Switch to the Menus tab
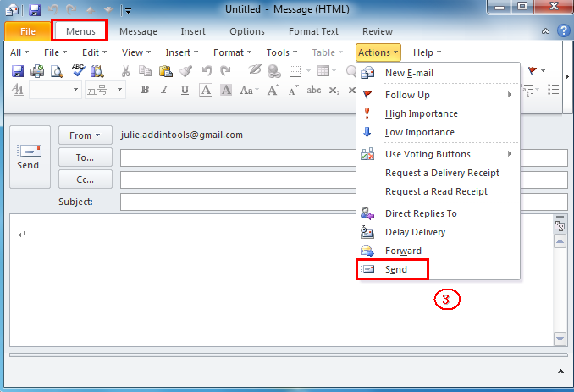Viewport: 574px width, 392px height. tap(80, 31)
